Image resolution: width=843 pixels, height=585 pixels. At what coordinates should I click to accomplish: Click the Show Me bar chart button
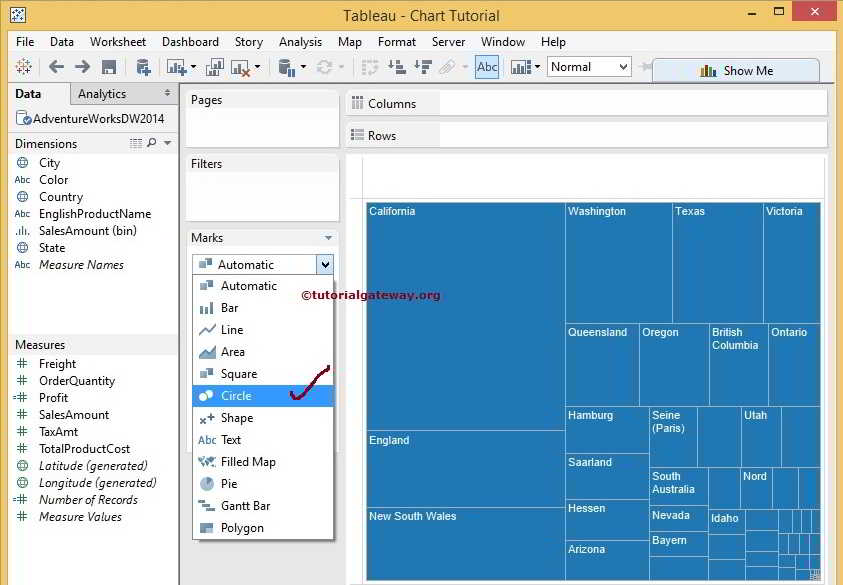[736, 70]
